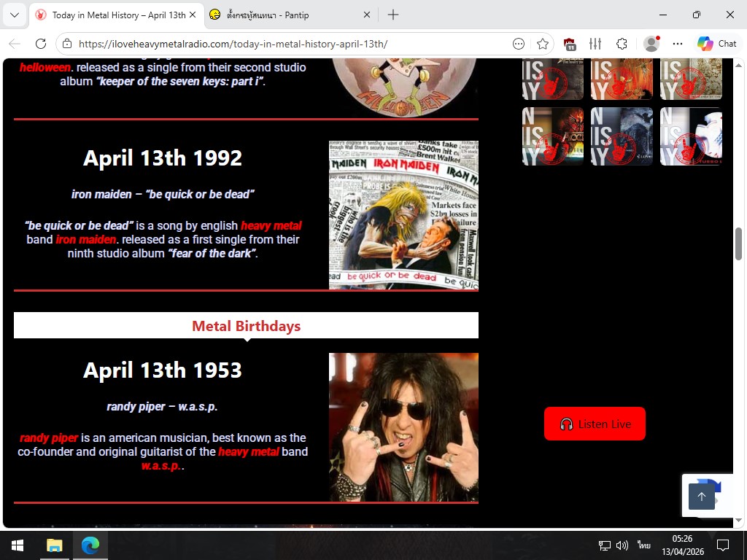Viewport: 747px width, 560px height.
Task: Add this page to favorites
Action: click(542, 44)
